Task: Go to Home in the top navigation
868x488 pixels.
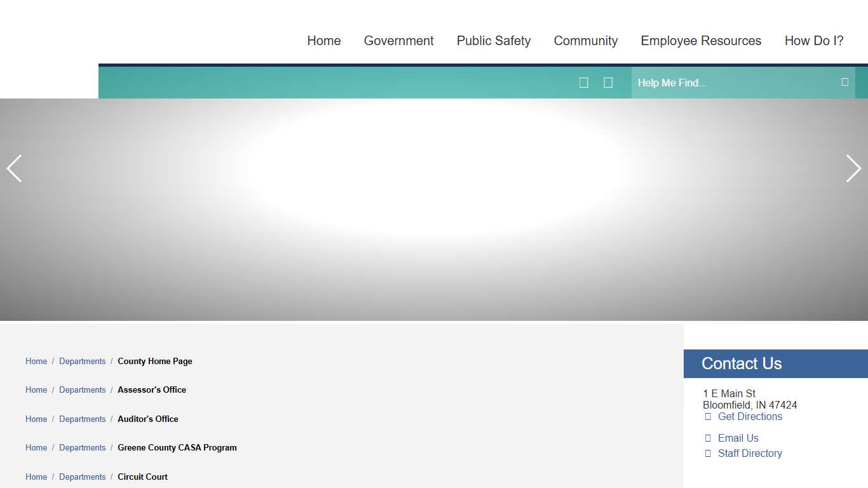Action: pos(323,41)
